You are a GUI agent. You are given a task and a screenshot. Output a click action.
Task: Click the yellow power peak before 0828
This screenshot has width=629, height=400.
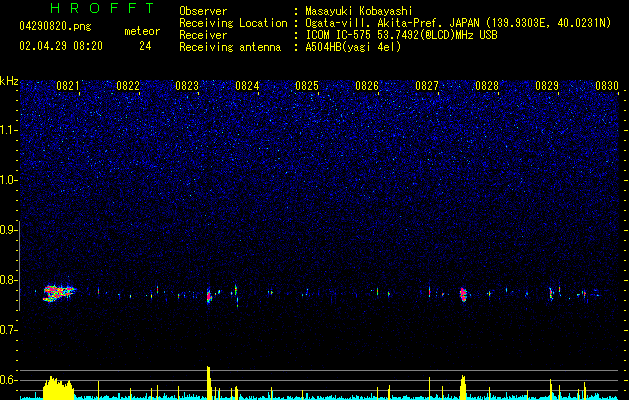tap(463, 387)
